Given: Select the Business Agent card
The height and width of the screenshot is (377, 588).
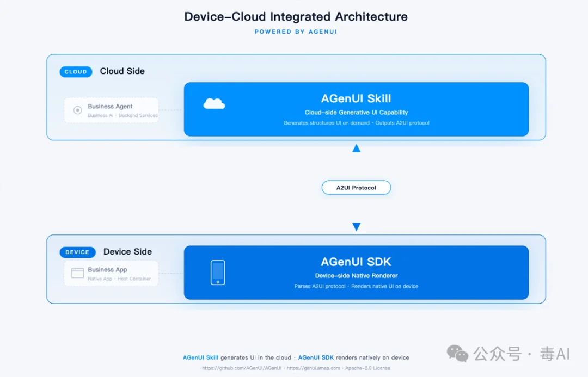Looking at the screenshot, I should (111, 110).
